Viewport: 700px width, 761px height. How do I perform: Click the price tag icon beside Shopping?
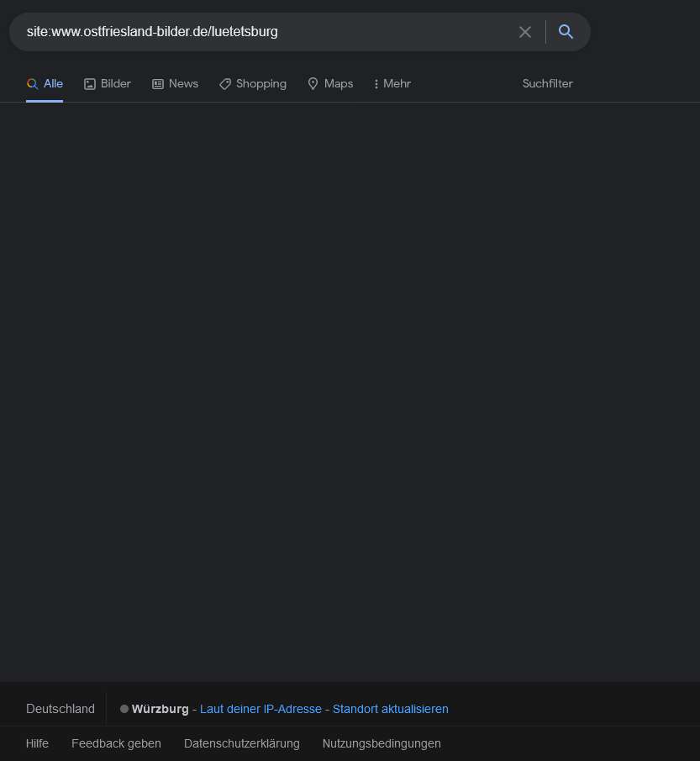point(225,84)
